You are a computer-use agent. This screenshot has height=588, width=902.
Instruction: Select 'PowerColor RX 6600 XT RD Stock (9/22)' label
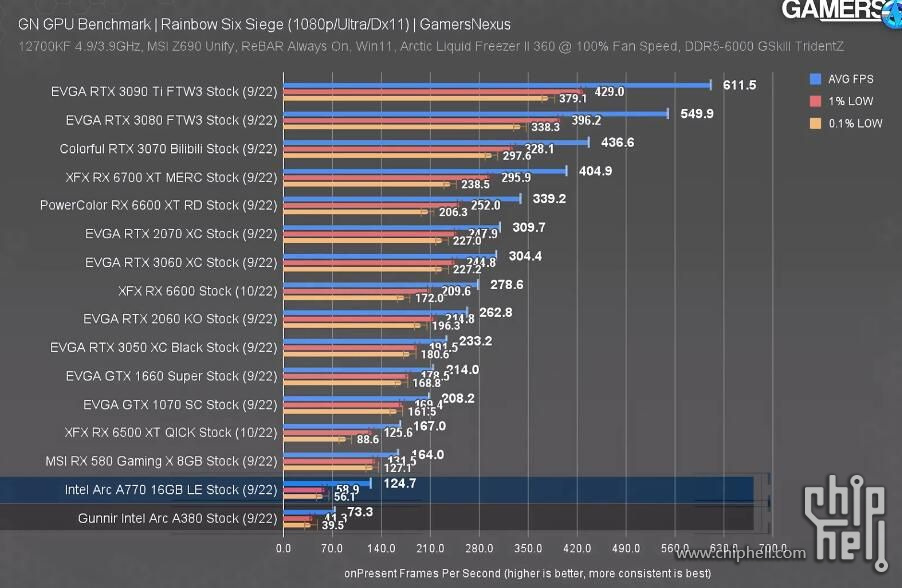click(159, 205)
